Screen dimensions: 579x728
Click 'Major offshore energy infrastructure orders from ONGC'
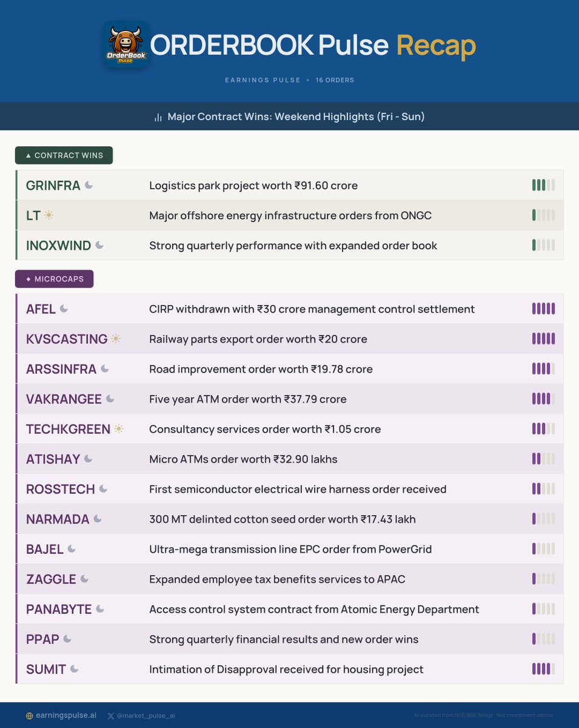pyautogui.click(x=290, y=215)
